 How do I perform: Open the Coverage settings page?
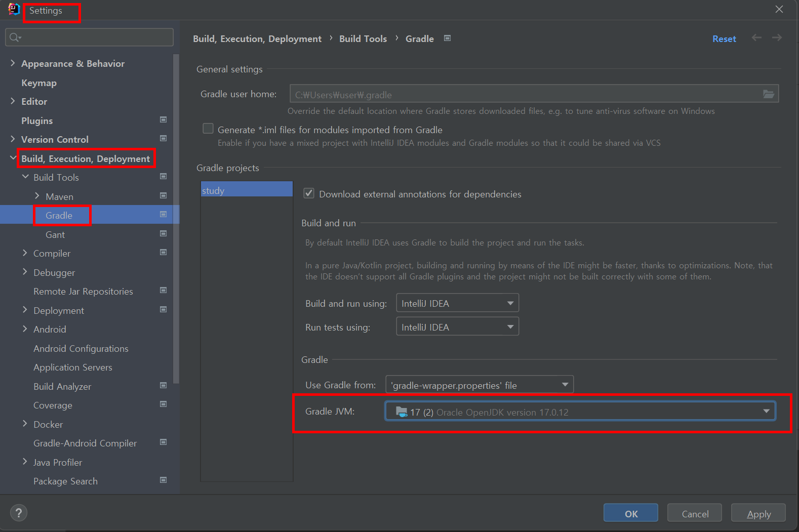[x=53, y=405]
